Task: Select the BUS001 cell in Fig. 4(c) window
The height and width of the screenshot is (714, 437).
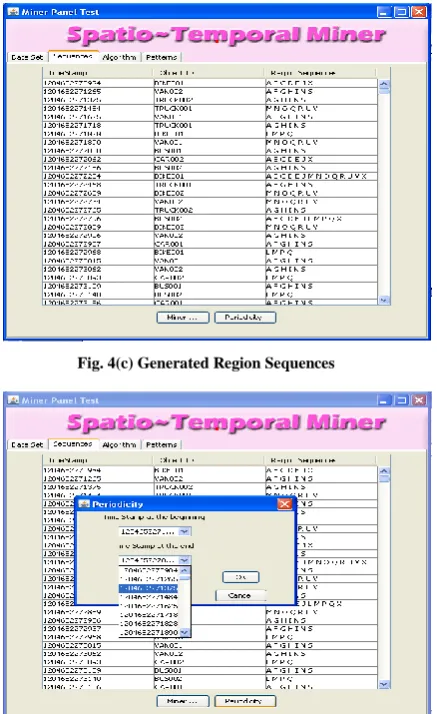Action: click(x=209, y=286)
